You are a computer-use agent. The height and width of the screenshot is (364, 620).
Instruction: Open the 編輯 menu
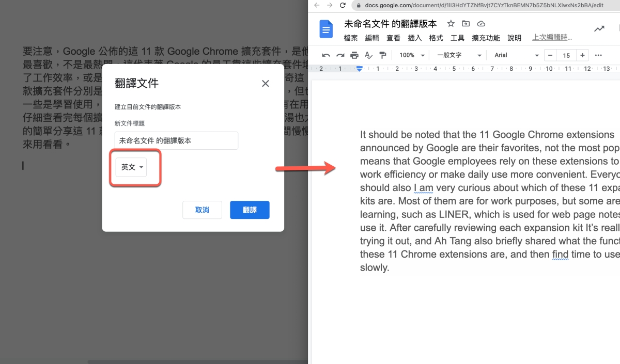372,38
